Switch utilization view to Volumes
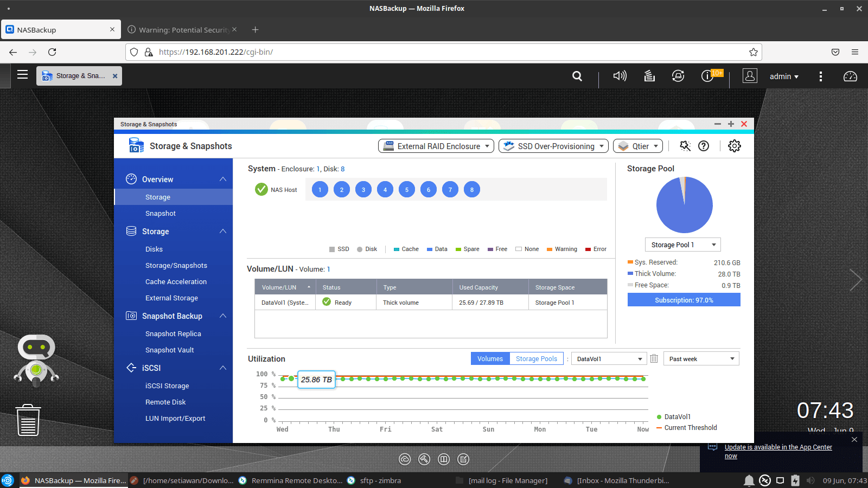868x488 pixels. 490,358
